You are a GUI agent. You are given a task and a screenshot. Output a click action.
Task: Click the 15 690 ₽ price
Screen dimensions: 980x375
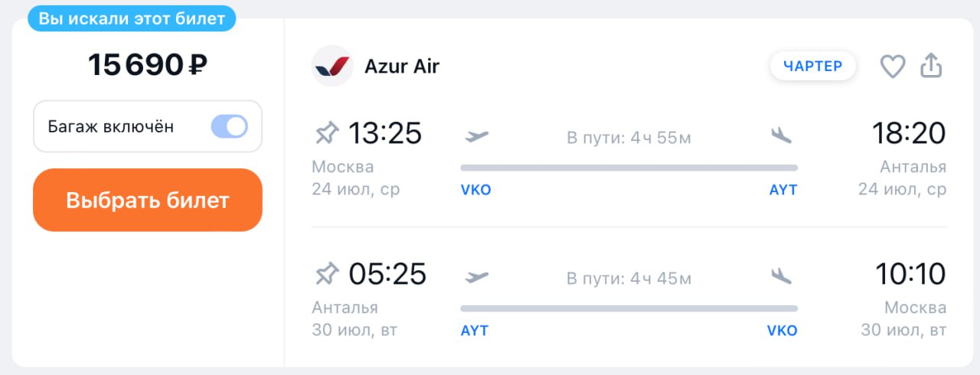click(148, 65)
